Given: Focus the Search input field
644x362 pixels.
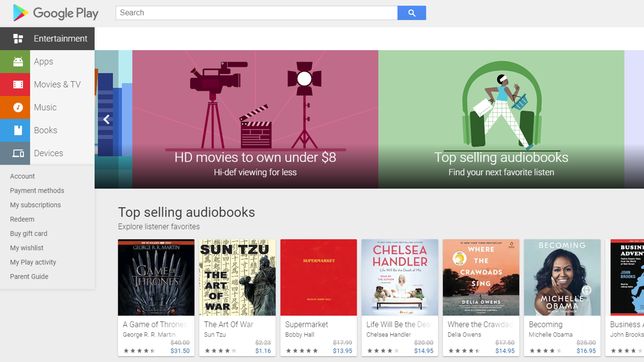Looking at the screenshot, I should pyautogui.click(x=256, y=13).
